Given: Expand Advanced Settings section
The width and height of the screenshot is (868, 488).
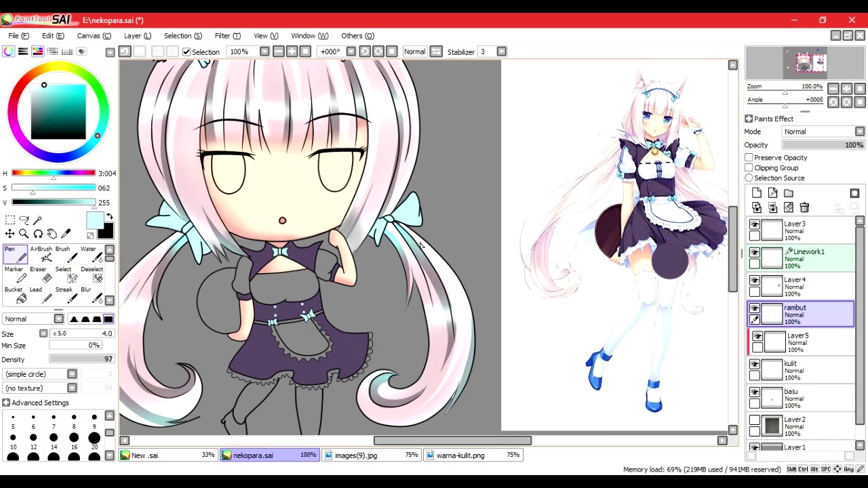Looking at the screenshot, I should coord(6,403).
